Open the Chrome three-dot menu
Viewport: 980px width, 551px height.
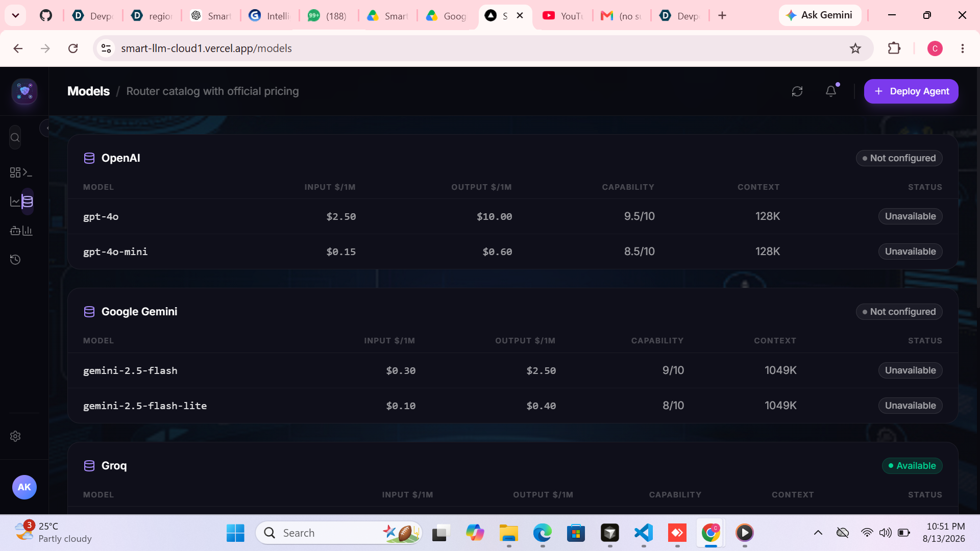pos(963,48)
